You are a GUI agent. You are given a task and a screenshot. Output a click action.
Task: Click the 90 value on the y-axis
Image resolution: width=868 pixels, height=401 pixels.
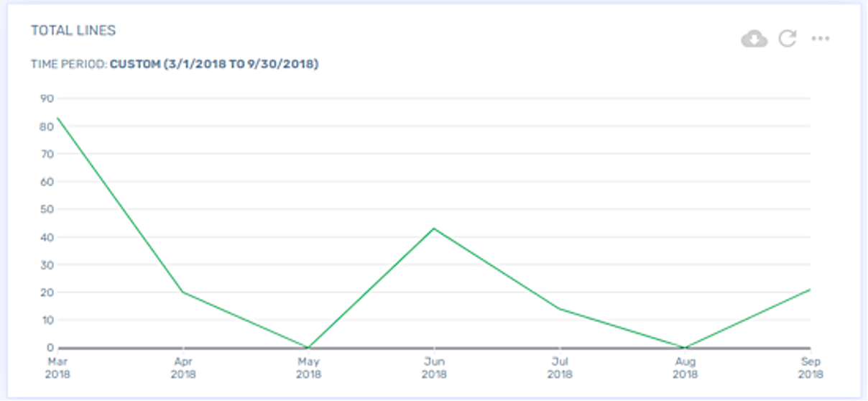[x=46, y=98]
